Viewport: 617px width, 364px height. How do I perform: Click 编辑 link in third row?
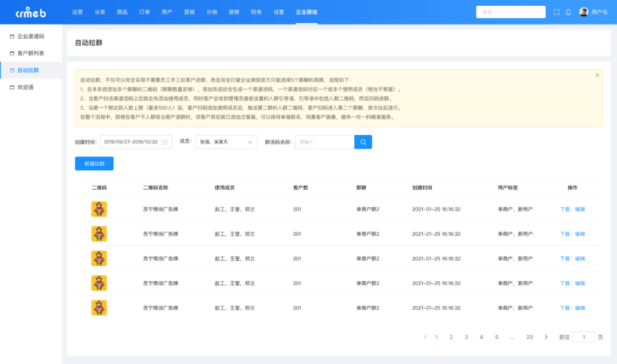coord(580,258)
